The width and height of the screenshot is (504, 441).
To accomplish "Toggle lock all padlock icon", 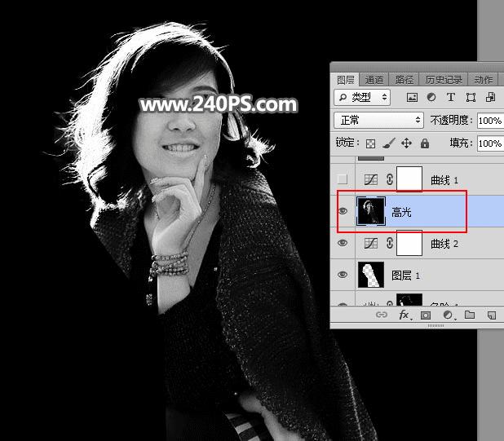I will tap(425, 143).
